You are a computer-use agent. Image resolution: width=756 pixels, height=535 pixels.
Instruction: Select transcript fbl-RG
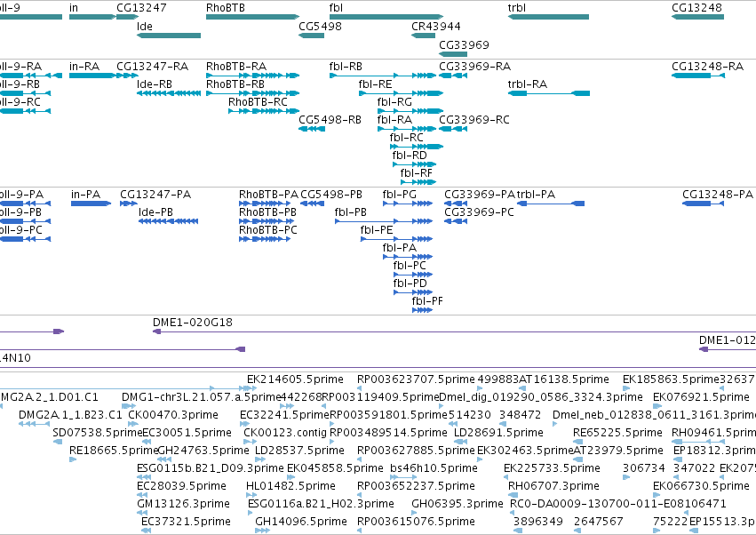click(x=410, y=111)
